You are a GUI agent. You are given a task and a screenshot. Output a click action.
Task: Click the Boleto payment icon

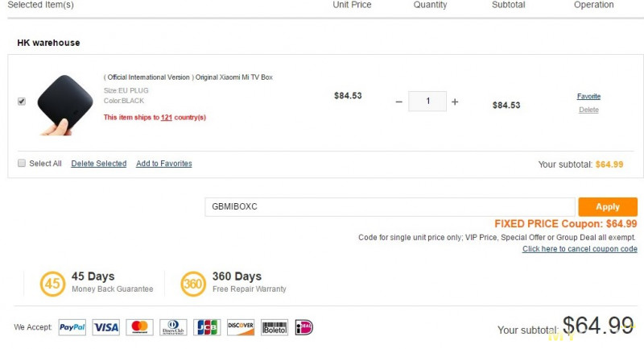pos(275,327)
